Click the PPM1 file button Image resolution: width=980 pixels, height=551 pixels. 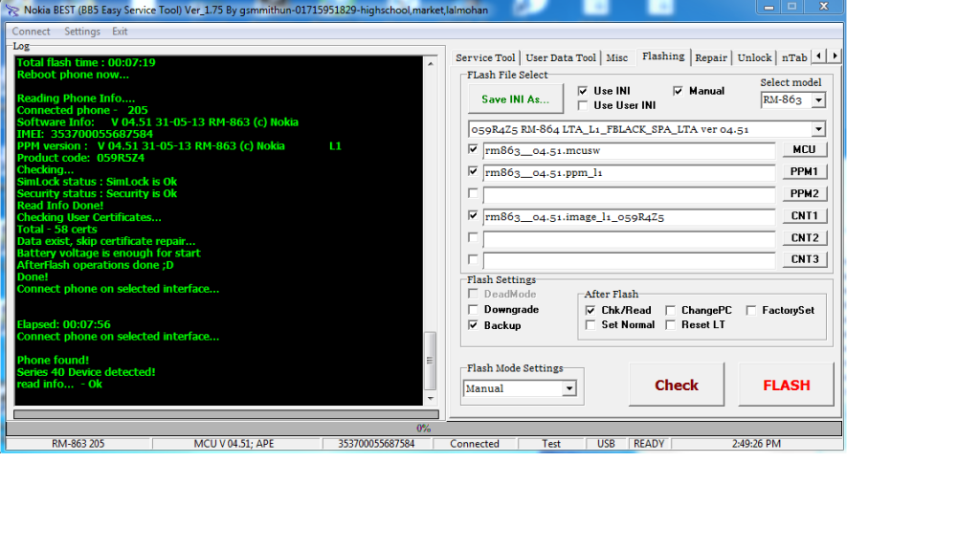pyautogui.click(x=804, y=172)
